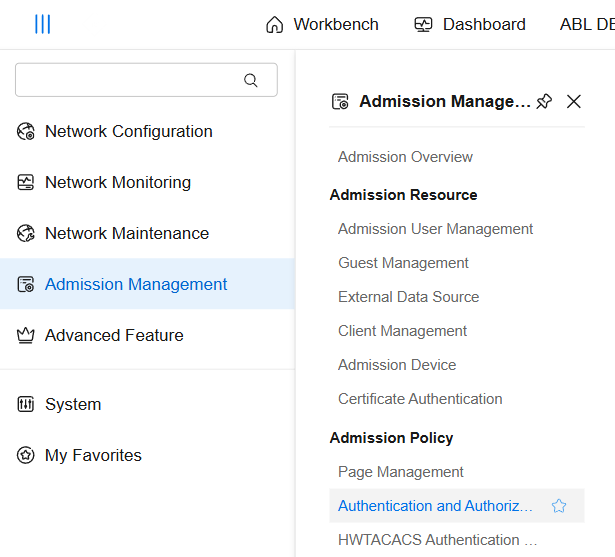Close the Admission Management submenu panel

[x=574, y=101]
